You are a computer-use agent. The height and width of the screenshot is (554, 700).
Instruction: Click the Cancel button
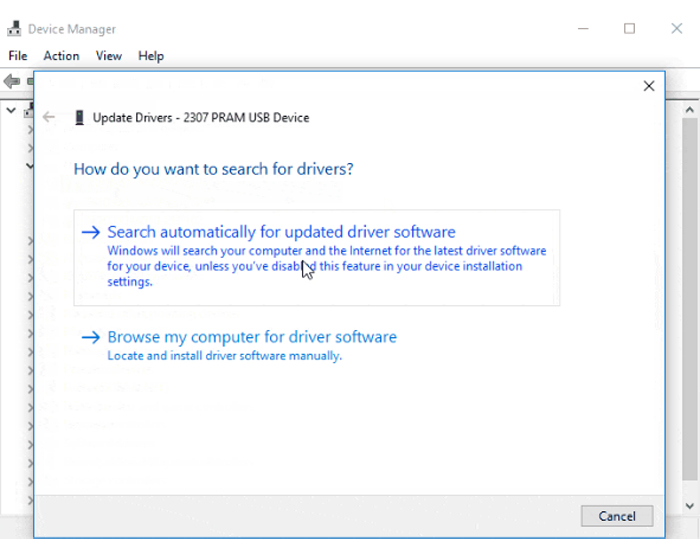[x=617, y=516]
